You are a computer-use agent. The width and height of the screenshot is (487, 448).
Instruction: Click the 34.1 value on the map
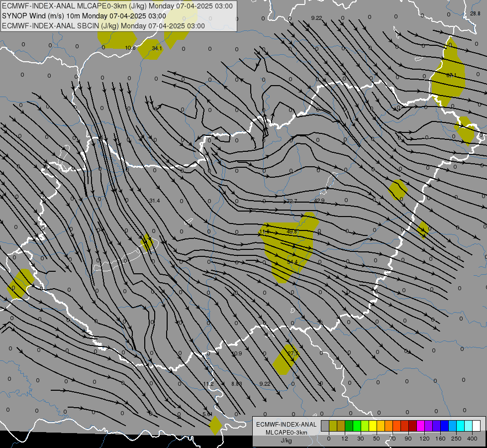157,48
